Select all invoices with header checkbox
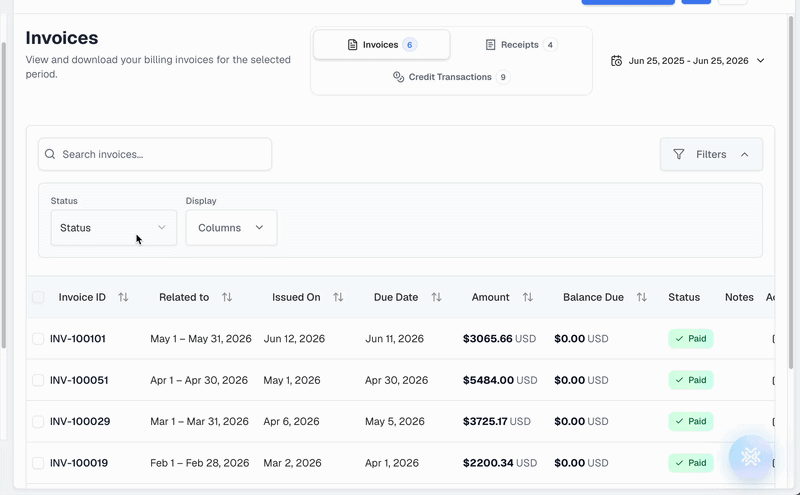This screenshot has height=495, width=800. (x=38, y=297)
